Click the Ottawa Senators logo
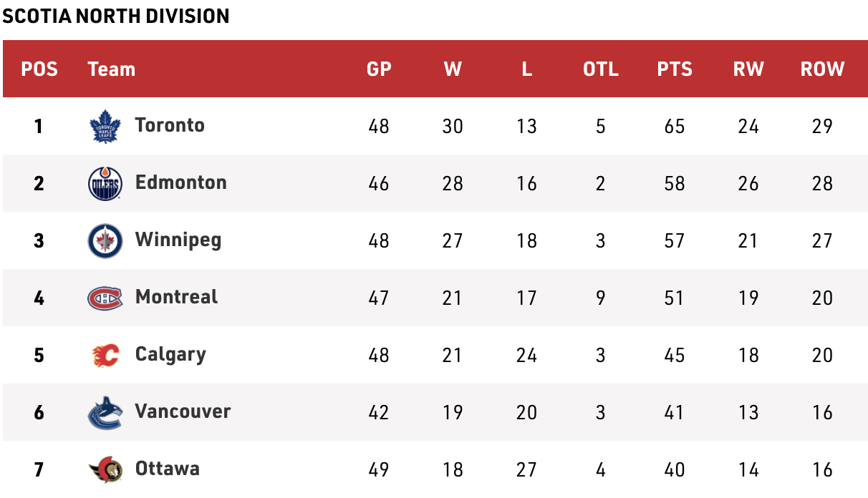This screenshot has width=868, height=498. [105, 469]
